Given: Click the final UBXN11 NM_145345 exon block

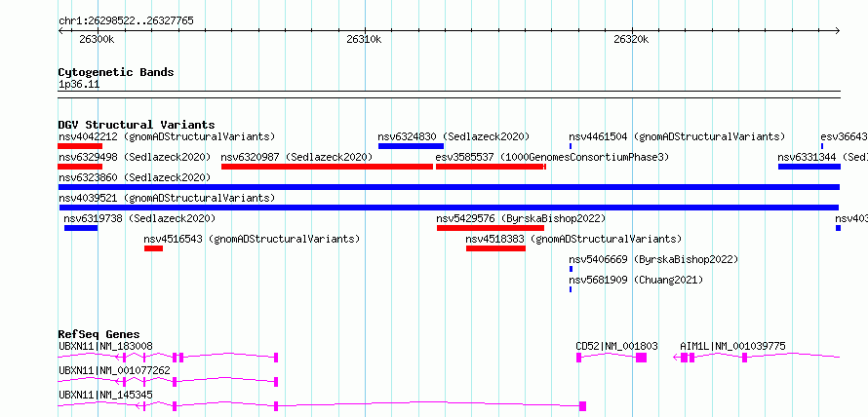Looking at the screenshot, I should [x=582, y=406].
